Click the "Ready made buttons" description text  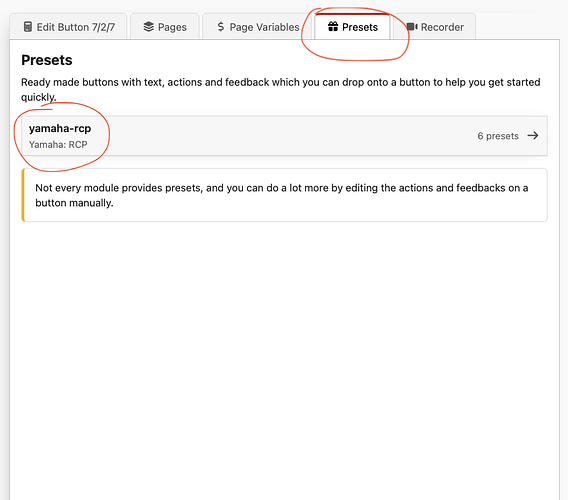coord(280,89)
